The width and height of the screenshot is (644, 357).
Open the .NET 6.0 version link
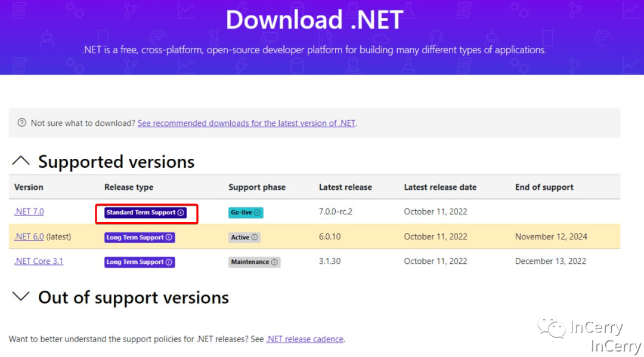tap(29, 237)
